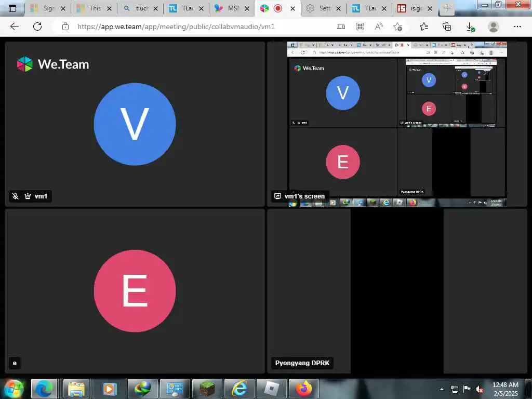Show hidden system tray icons arrow
532x399 pixels.
[442, 389]
